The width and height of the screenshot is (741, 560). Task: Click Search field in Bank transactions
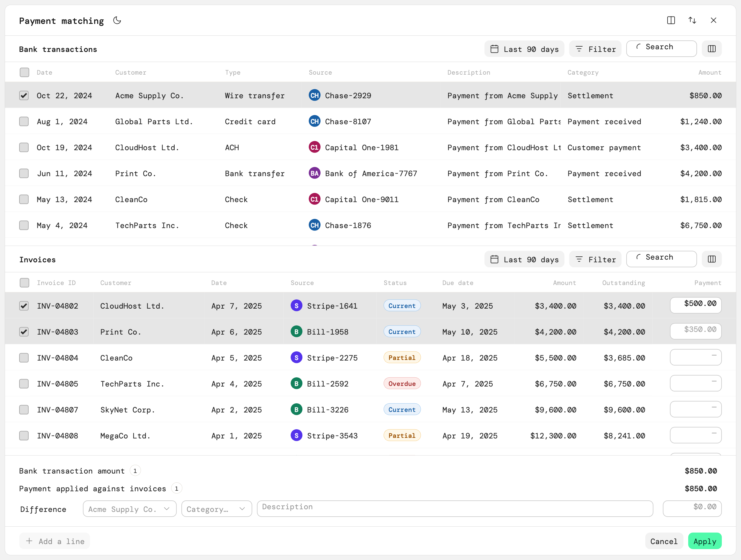tap(662, 49)
